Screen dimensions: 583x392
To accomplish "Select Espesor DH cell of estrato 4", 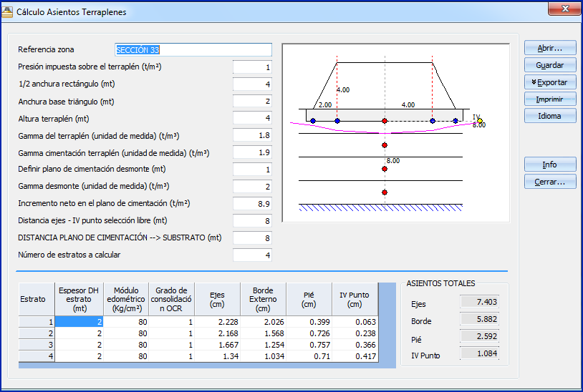I will 79,356.
